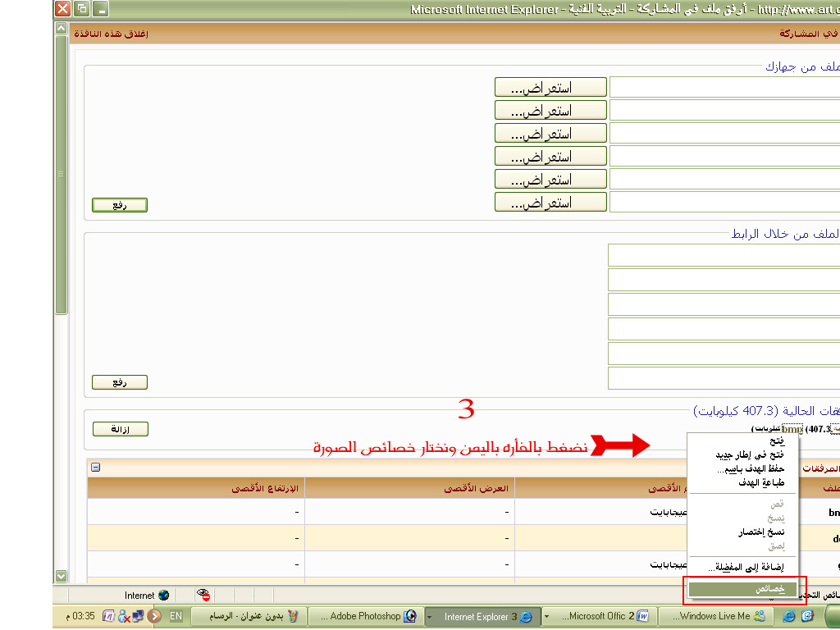Click رفع under the device upload section

[120, 205]
